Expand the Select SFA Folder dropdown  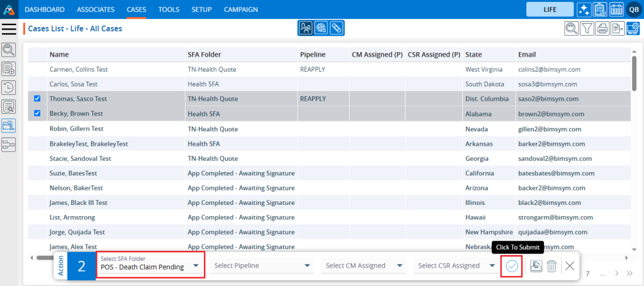click(150, 266)
